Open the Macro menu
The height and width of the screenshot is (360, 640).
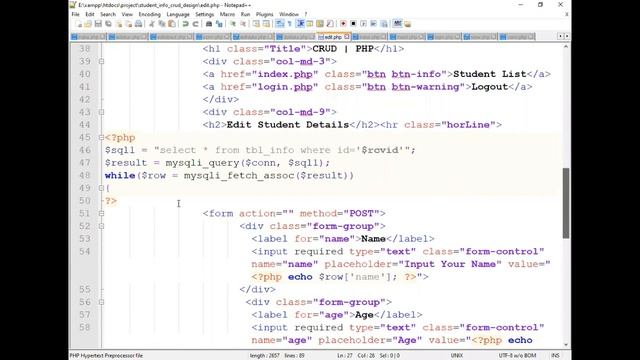(x=227, y=14)
